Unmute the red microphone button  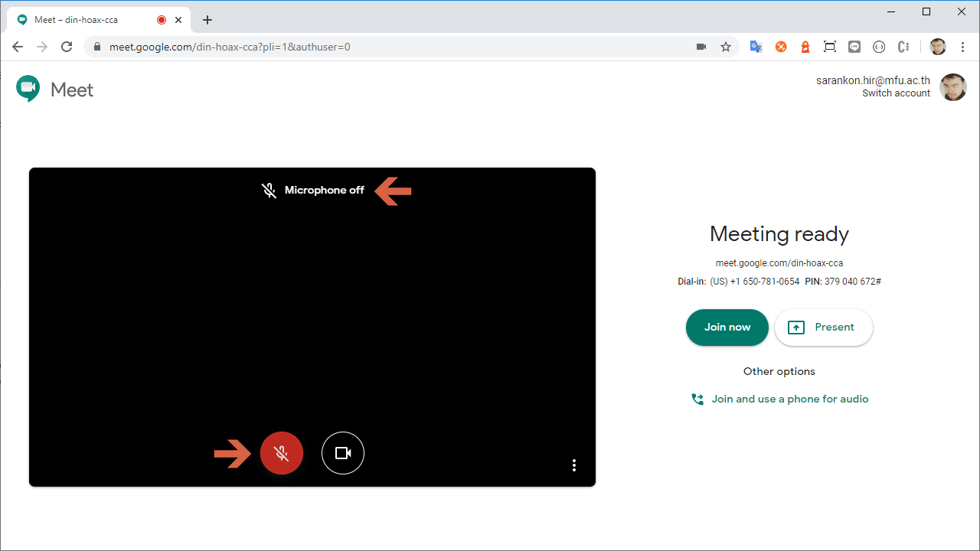(282, 453)
